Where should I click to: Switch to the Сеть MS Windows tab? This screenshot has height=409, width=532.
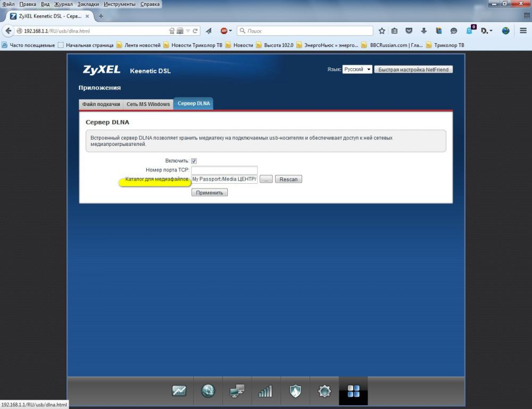(148, 104)
